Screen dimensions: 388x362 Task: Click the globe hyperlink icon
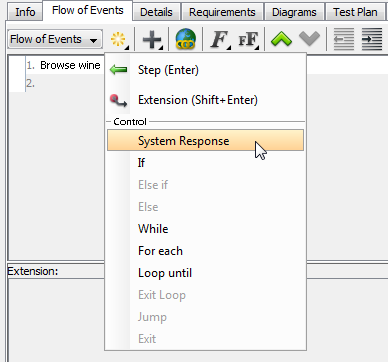pos(186,39)
